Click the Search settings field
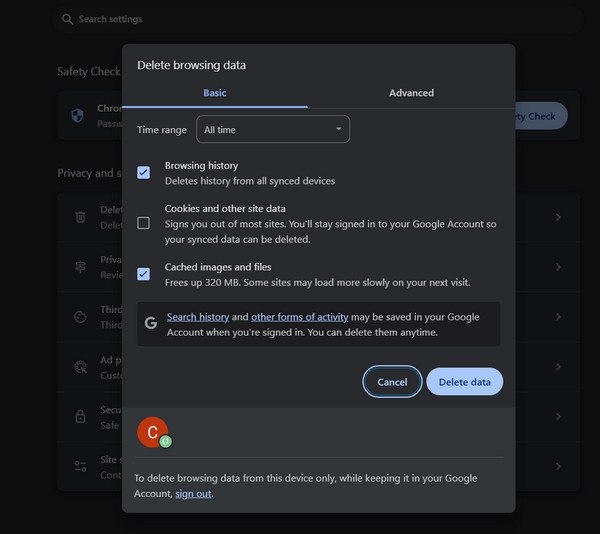Image resolution: width=600 pixels, height=534 pixels. (318, 19)
